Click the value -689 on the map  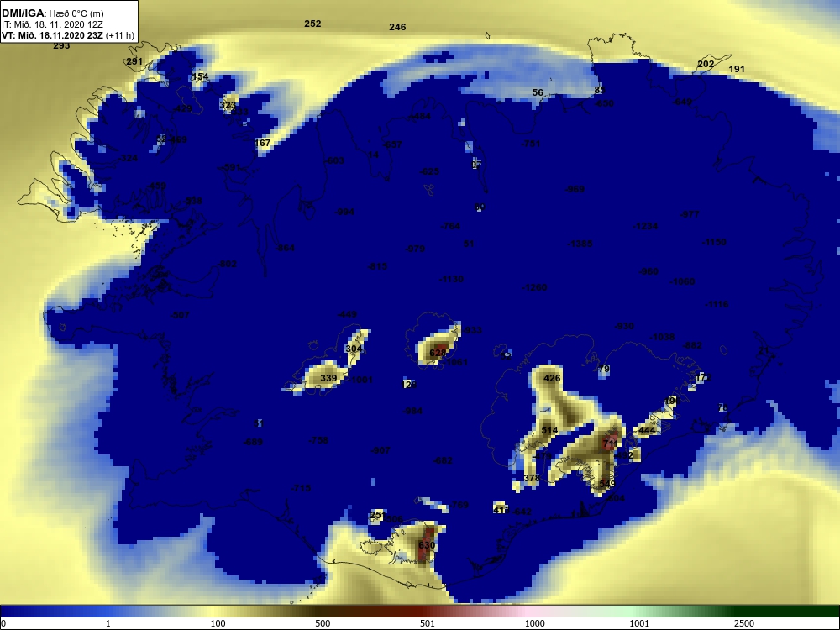coord(252,442)
